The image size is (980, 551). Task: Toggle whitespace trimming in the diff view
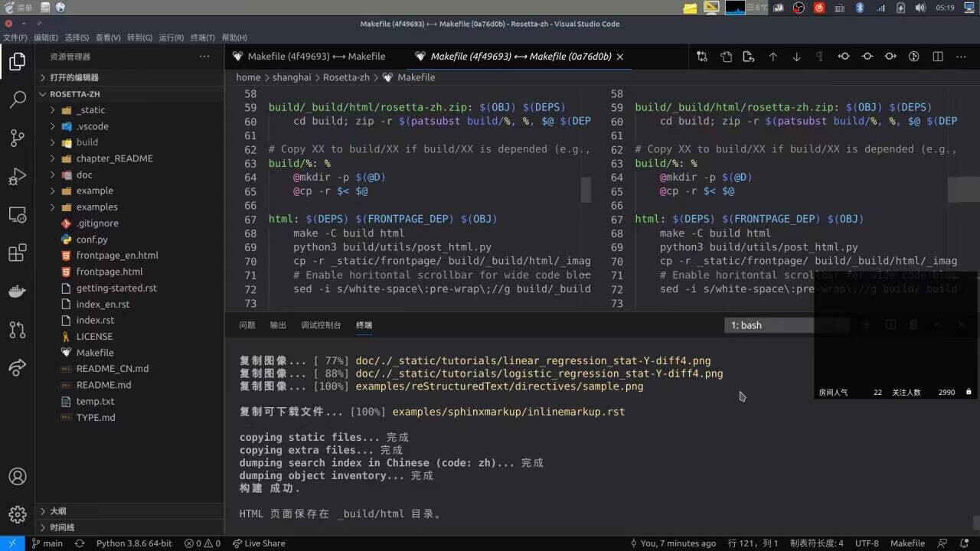(x=819, y=57)
